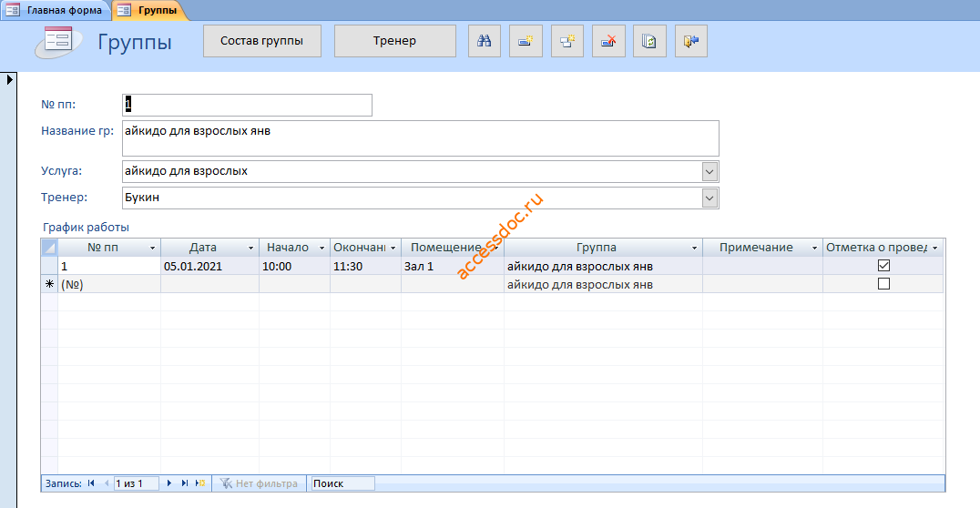Click new blank record navigator icon

(200, 483)
